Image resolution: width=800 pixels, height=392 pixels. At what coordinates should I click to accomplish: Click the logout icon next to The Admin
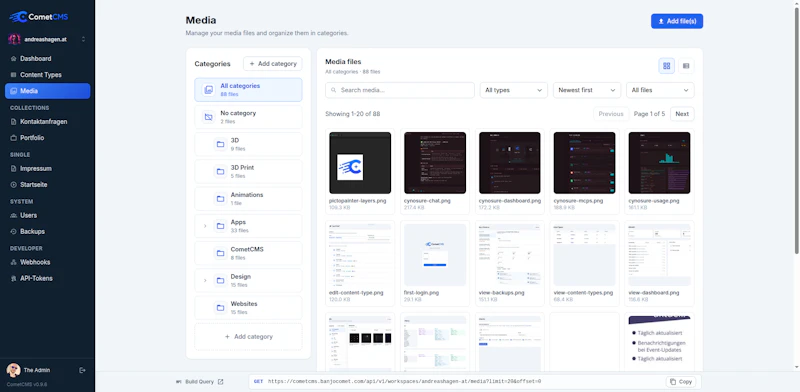tap(83, 370)
